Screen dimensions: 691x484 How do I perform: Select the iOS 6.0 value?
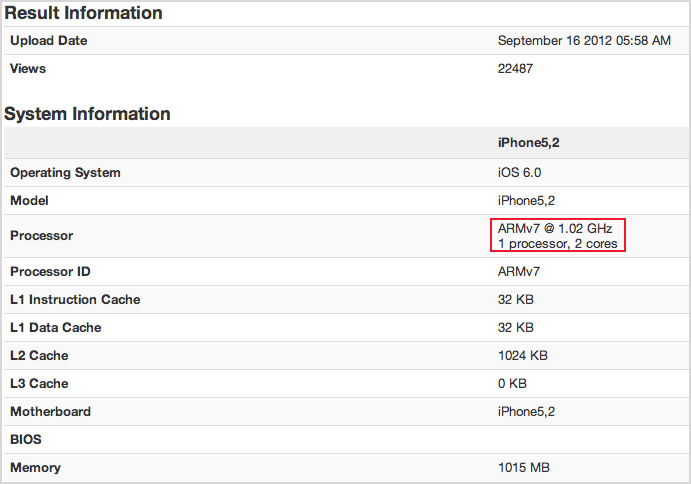point(519,173)
